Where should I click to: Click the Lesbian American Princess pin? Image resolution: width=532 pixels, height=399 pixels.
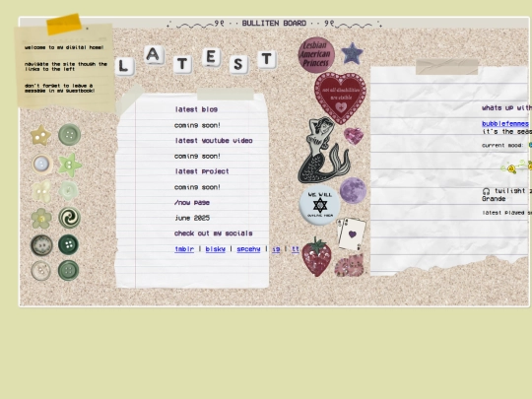coord(316,55)
